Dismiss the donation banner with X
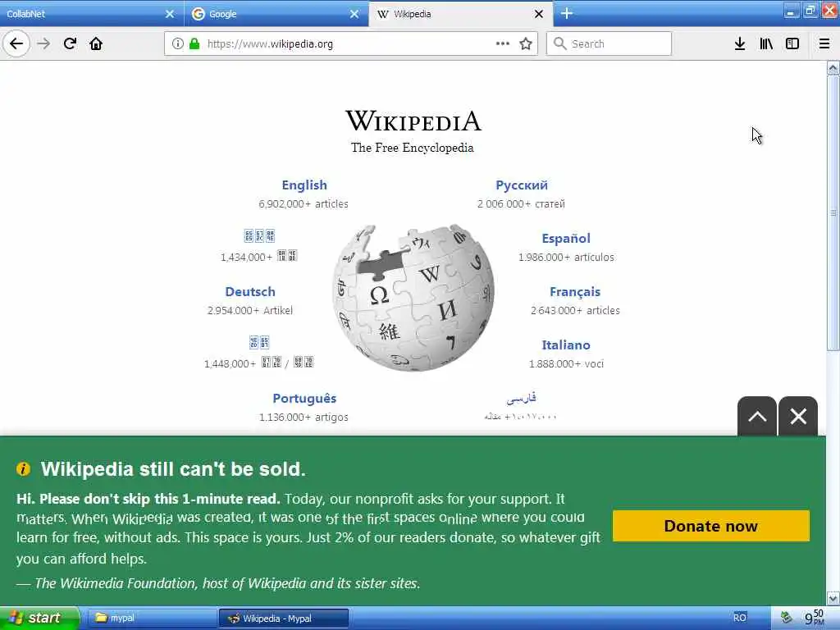The image size is (840, 630). (798, 416)
